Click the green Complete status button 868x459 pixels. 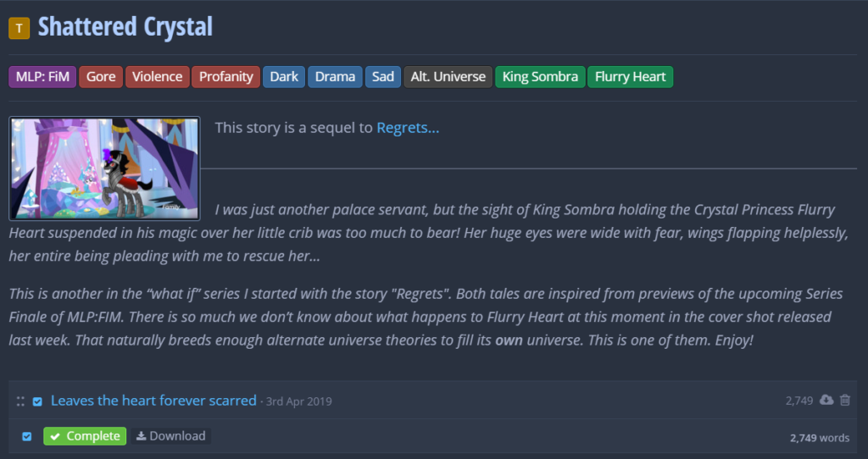[x=85, y=436]
